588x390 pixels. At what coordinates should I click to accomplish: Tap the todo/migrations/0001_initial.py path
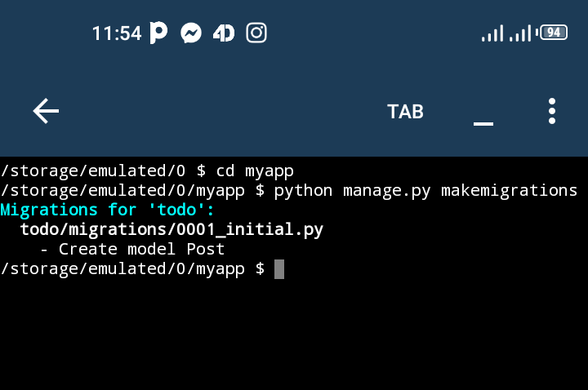(171, 229)
